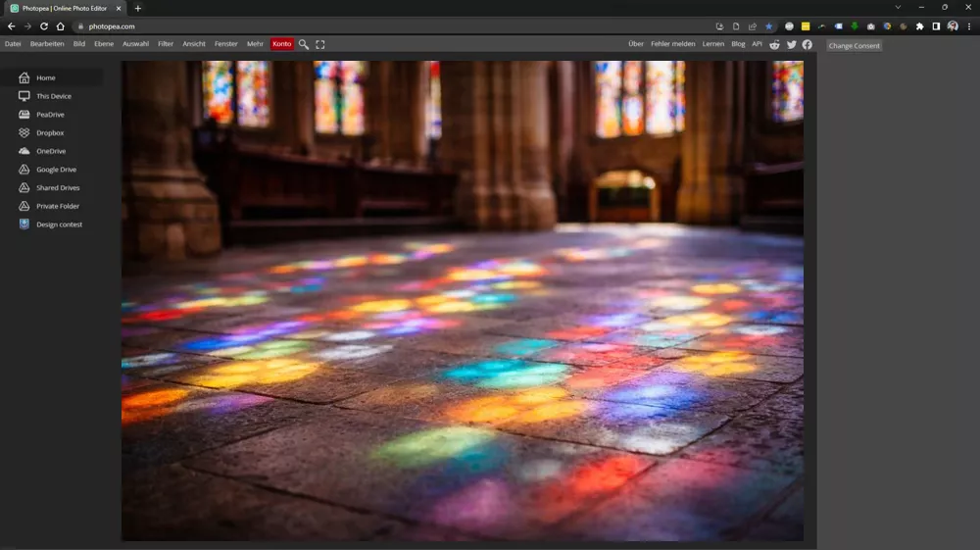Expand the Ebene menu
Viewport: 980px width, 550px height.
point(104,44)
